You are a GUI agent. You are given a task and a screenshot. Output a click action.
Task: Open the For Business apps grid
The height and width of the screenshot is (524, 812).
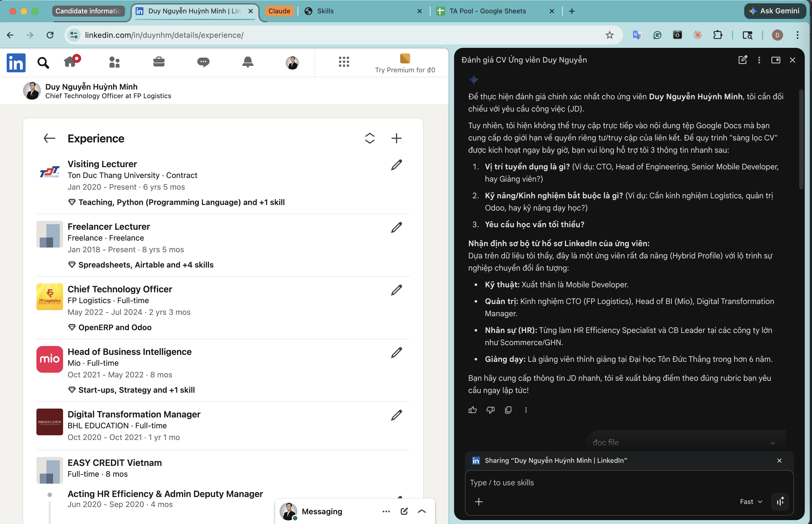click(344, 61)
